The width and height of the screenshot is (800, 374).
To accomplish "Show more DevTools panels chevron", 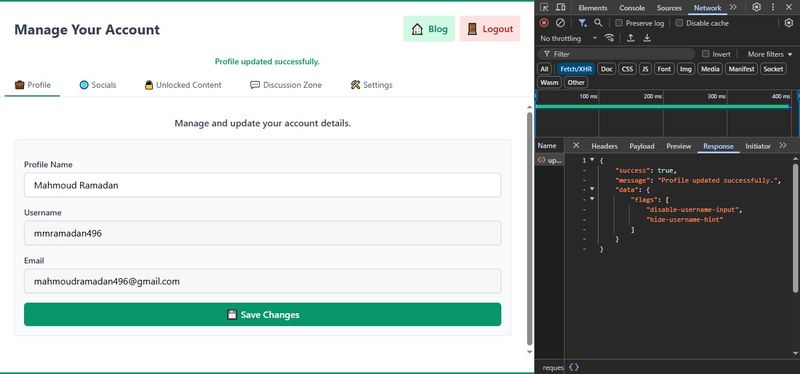I will coord(733,7).
